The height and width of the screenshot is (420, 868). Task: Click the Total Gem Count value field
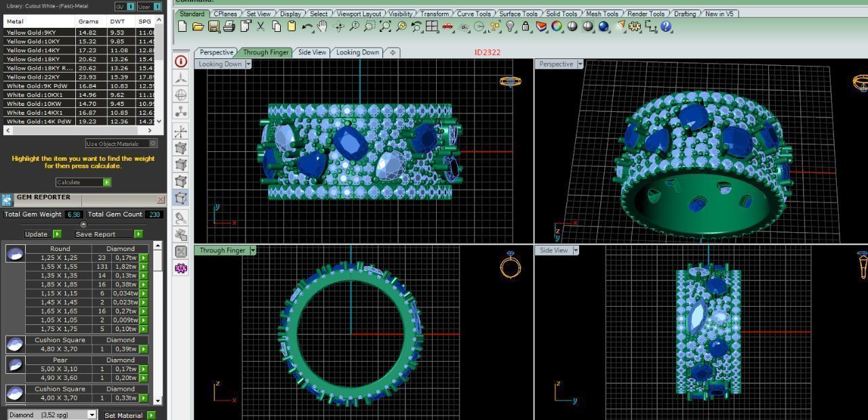[x=154, y=214]
